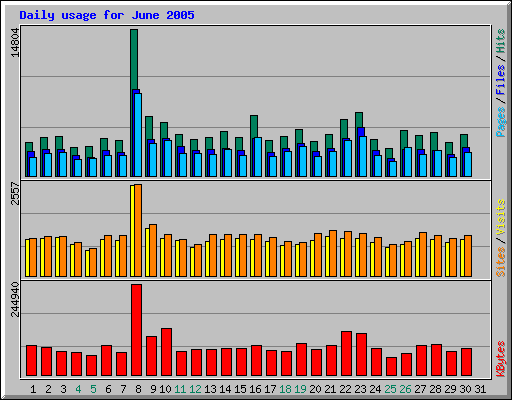Viewport: 512px width, 400px height.
Task: Click the red KBytes bar for day 10
Action: click(x=166, y=352)
